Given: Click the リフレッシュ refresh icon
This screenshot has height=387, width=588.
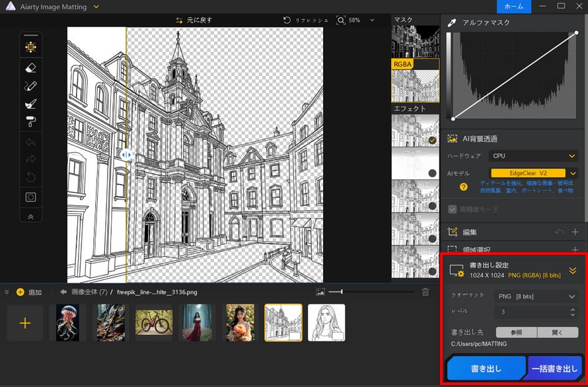Looking at the screenshot, I should pos(287,20).
